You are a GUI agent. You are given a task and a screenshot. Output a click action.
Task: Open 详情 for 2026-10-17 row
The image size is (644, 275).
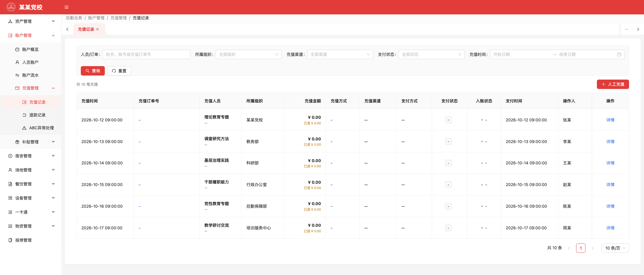[x=610, y=228]
